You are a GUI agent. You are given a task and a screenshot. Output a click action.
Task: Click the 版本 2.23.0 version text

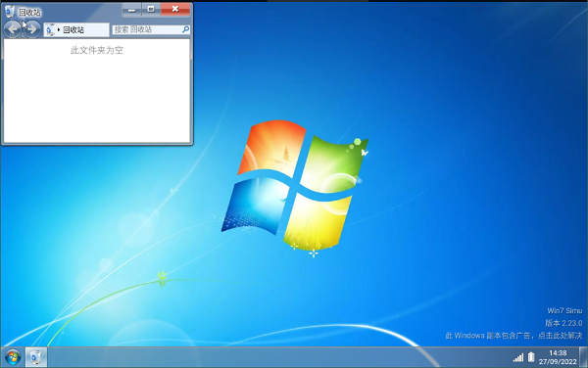(563, 323)
